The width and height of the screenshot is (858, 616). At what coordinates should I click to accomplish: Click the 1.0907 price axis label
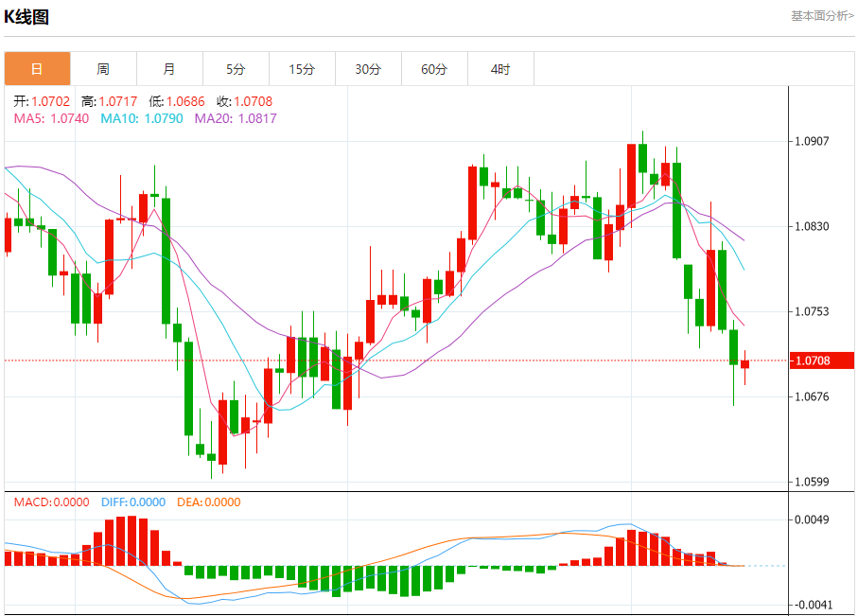(x=812, y=141)
